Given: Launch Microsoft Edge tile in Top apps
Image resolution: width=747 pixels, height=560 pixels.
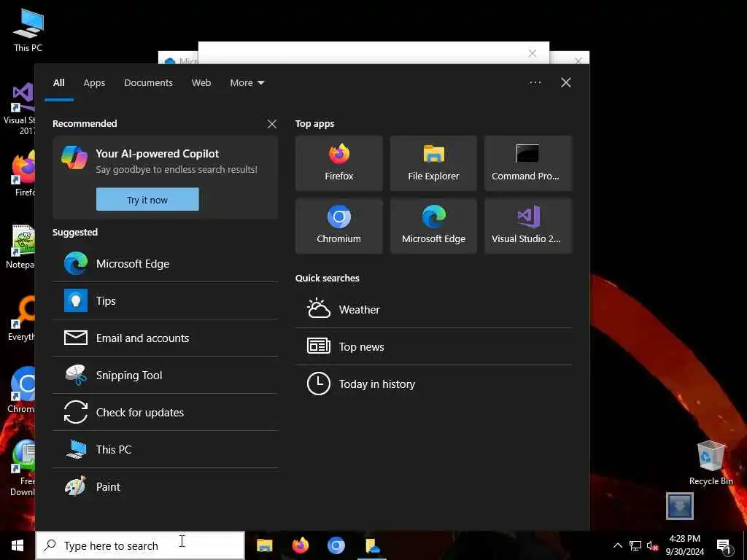Looking at the screenshot, I should coord(433,226).
